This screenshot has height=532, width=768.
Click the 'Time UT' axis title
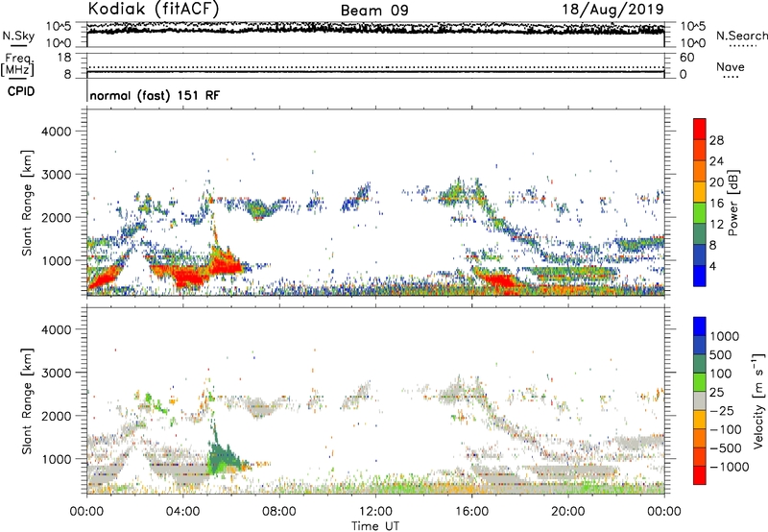(x=375, y=526)
